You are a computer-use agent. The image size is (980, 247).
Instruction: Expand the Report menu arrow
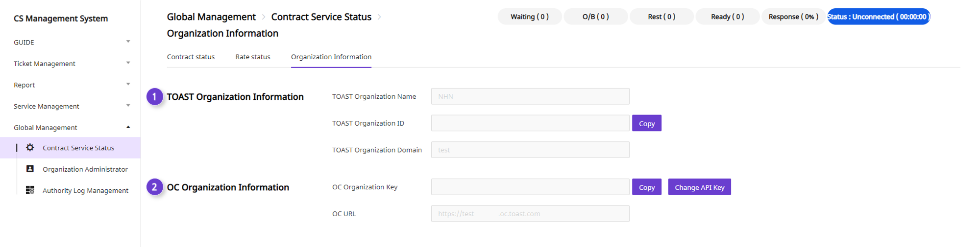128,84
